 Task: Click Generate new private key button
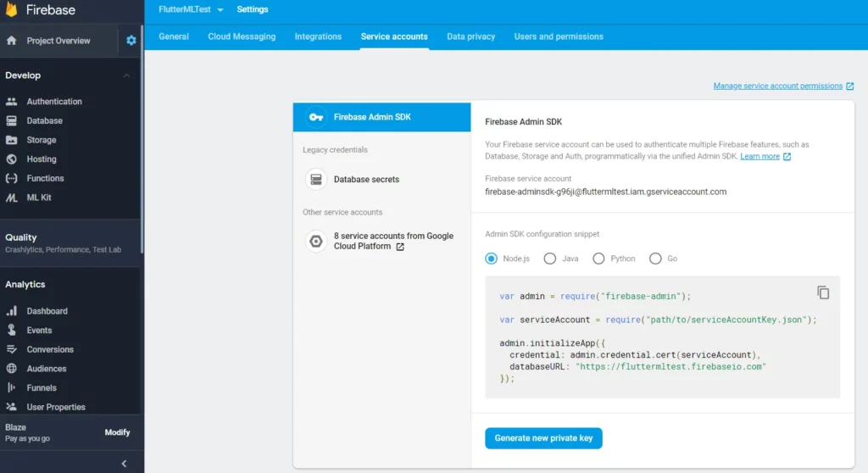pyautogui.click(x=543, y=438)
